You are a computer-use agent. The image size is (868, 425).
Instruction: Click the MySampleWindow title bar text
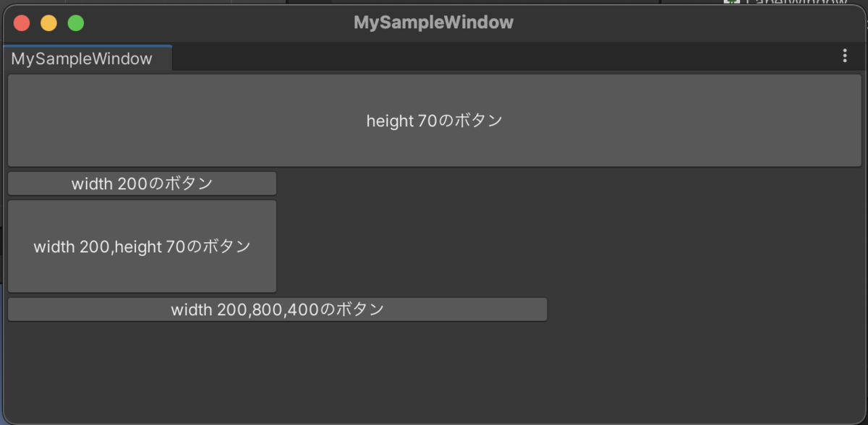(433, 22)
